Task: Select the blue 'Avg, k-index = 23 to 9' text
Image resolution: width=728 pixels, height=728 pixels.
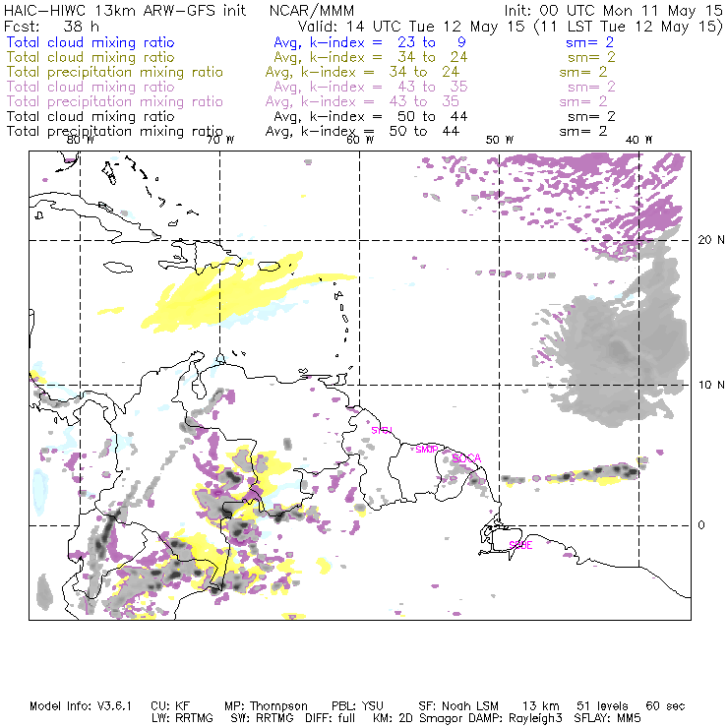Action: (370, 42)
